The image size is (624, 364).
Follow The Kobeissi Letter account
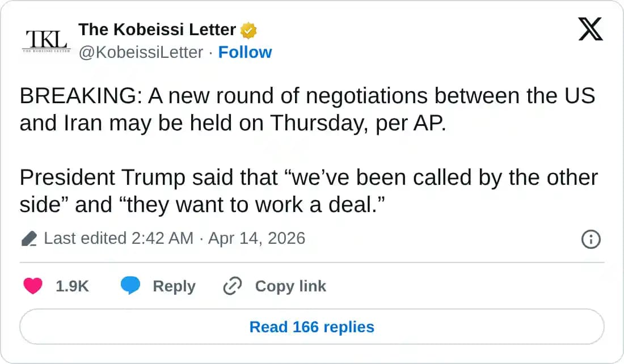(245, 52)
